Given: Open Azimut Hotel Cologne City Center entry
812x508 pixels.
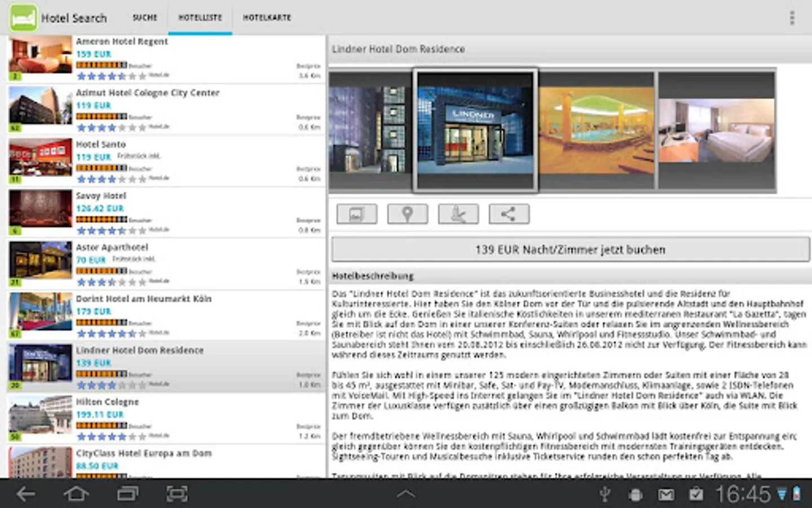Looking at the screenshot, I should [x=166, y=110].
